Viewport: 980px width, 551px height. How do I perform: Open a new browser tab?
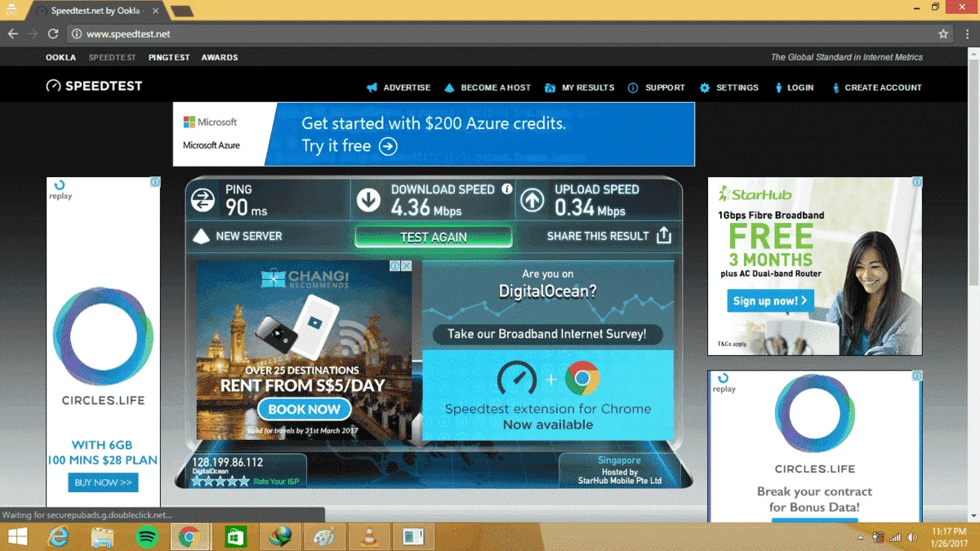[182, 11]
